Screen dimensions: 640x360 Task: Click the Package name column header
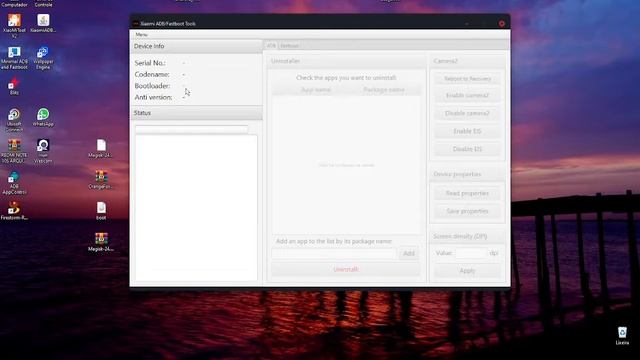click(384, 90)
